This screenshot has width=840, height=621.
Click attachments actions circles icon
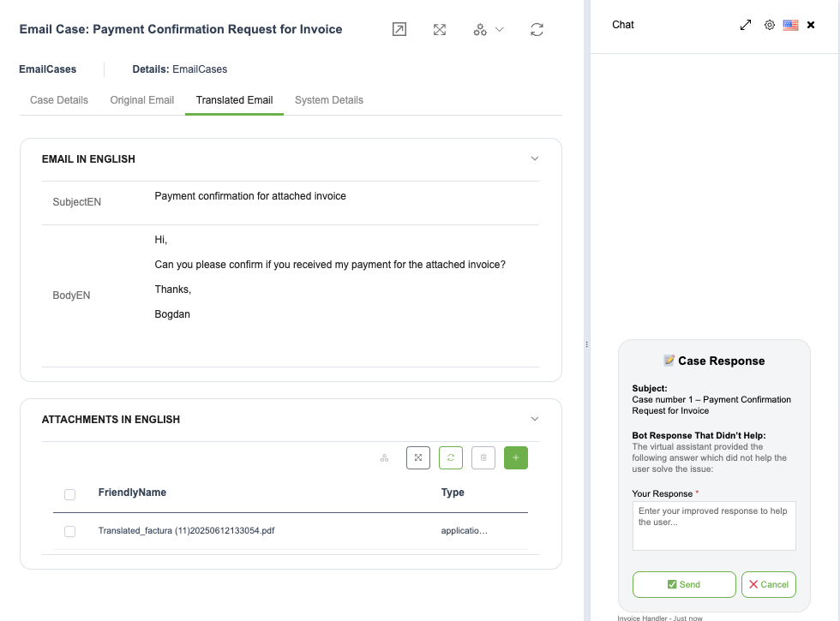coord(385,458)
